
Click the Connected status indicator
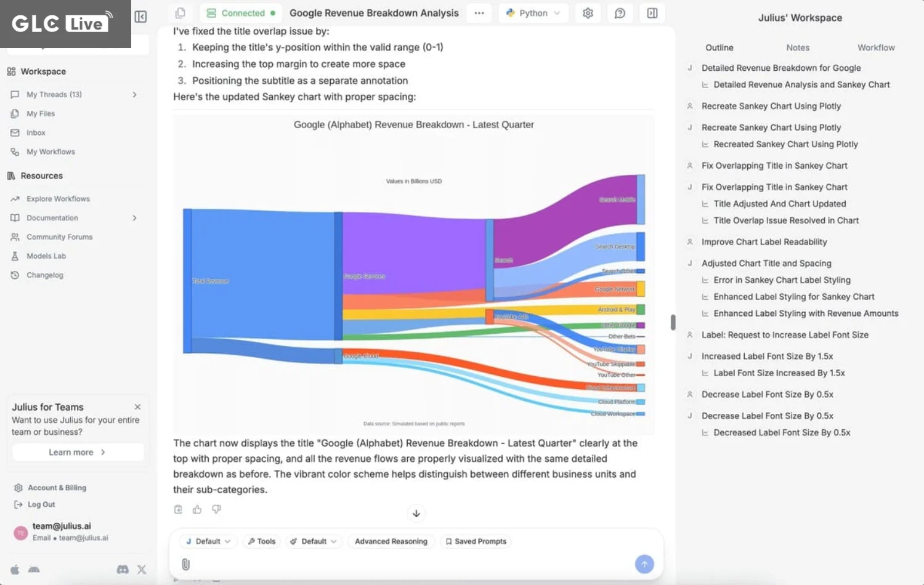pos(241,13)
